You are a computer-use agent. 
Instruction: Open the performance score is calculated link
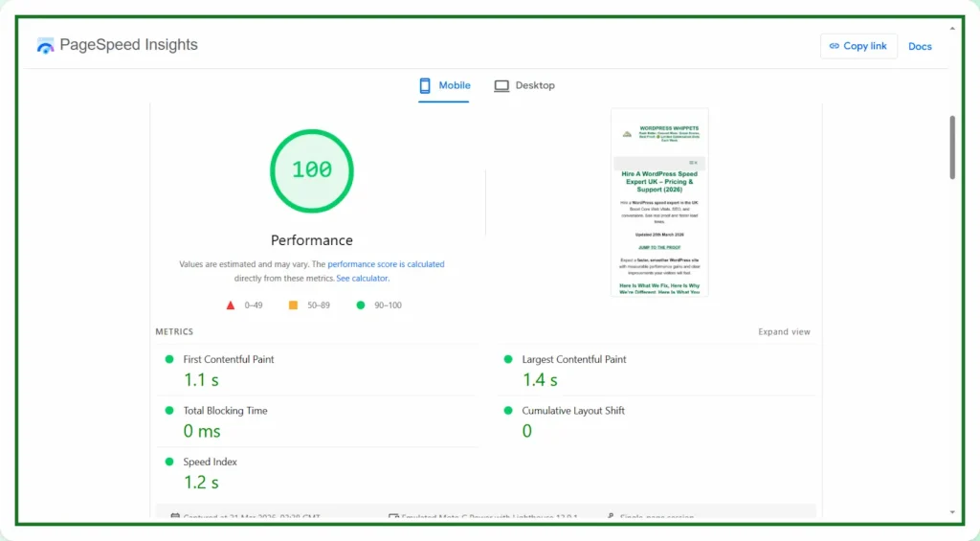[386, 264]
